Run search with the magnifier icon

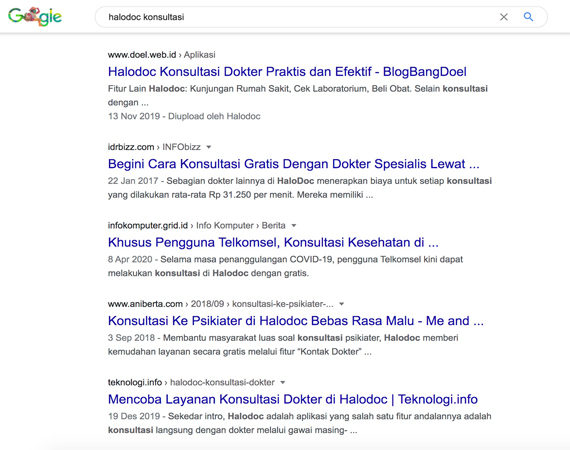(528, 17)
